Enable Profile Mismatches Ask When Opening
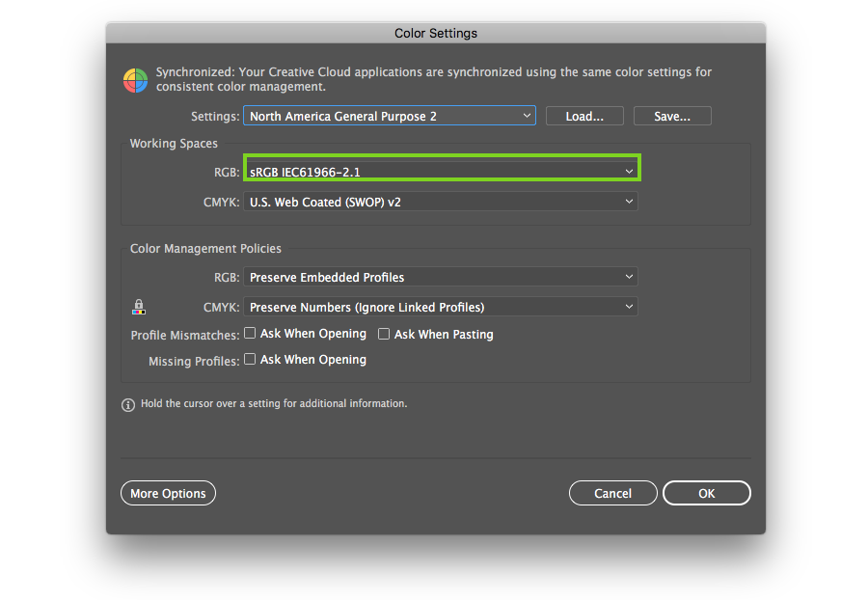 coord(250,333)
